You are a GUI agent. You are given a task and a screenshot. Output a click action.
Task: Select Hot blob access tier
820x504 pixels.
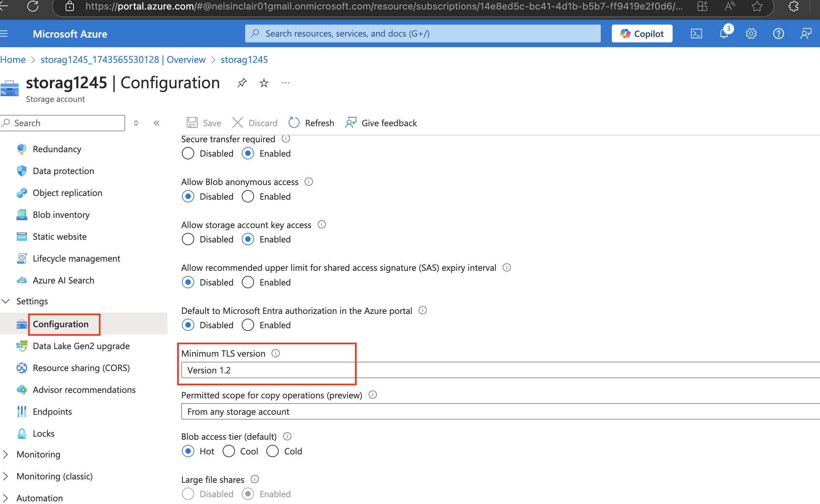(x=188, y=451)
